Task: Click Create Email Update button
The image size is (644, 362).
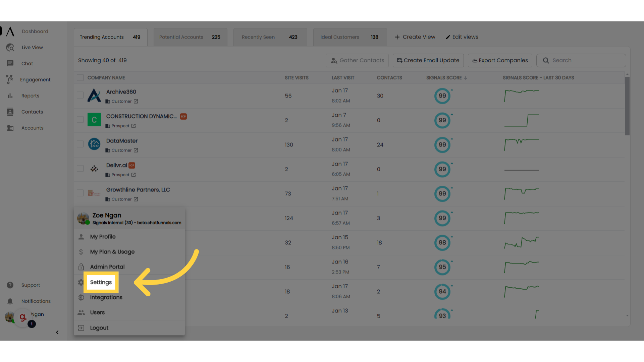Action: tap(428, 60)
